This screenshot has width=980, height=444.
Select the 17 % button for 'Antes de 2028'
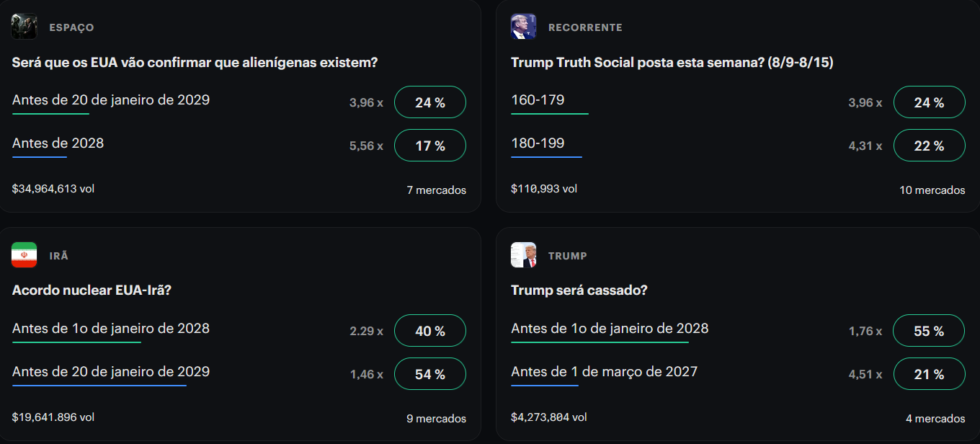[x=430, y=146]
